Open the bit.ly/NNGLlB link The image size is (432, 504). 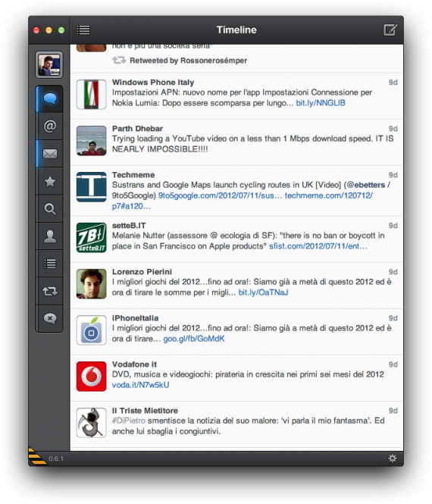tap(321, 103)
